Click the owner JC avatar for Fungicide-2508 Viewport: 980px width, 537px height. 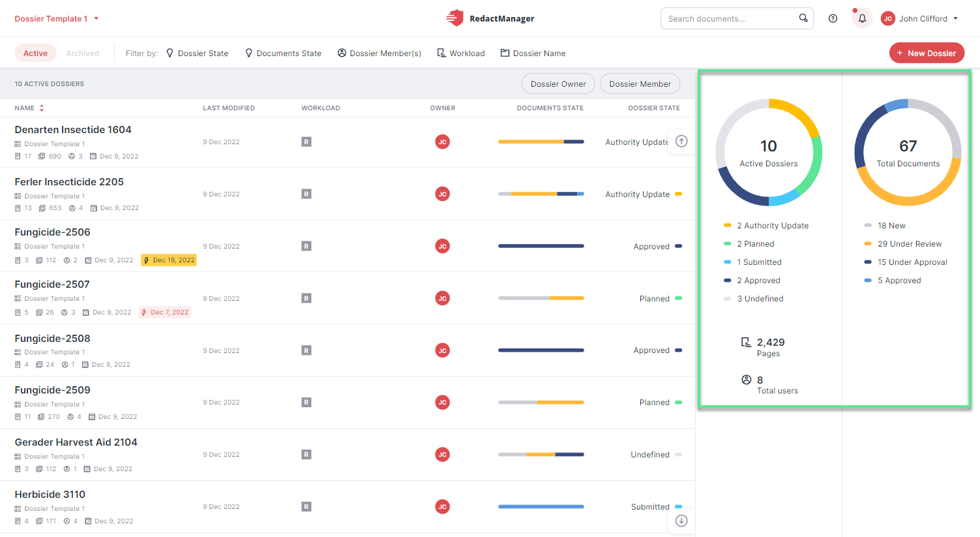coord(443,350)
